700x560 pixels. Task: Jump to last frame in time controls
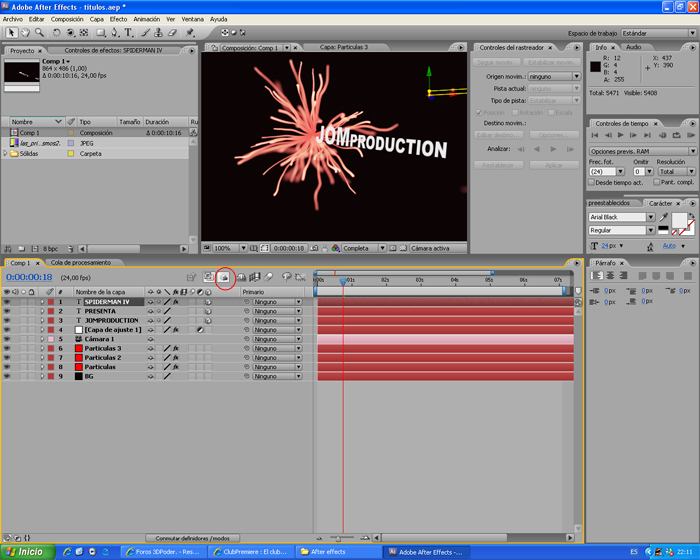click(x=647, y=135)
